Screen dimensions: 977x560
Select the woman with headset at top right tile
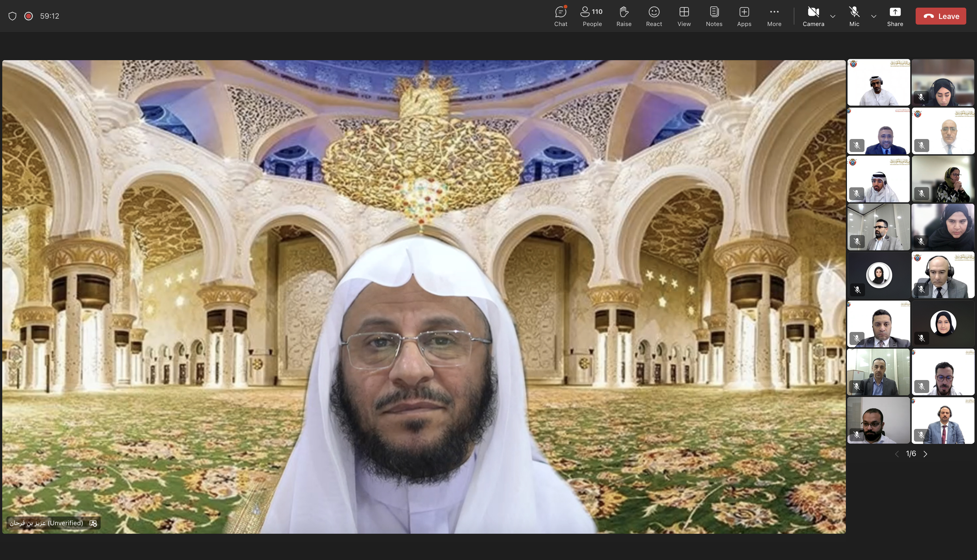943,82
